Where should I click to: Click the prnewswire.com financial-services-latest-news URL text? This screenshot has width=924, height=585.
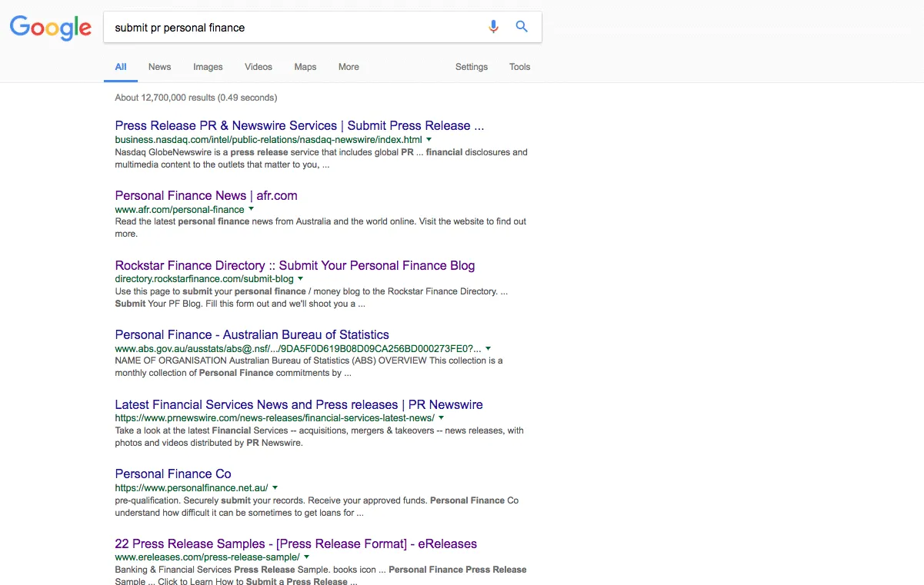point(275,418)
